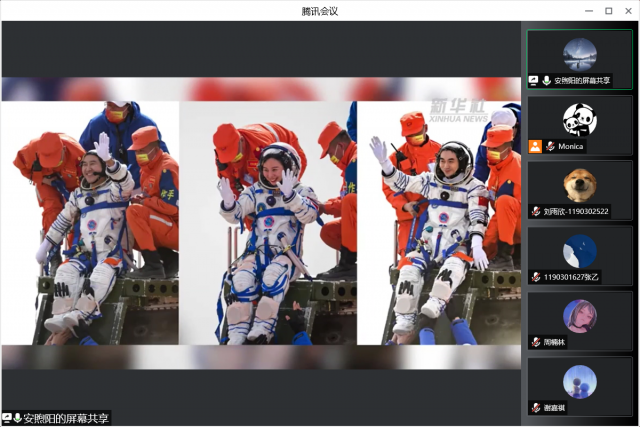
Task: Click the orange host badge beside Monica
Action: (536, 146)
